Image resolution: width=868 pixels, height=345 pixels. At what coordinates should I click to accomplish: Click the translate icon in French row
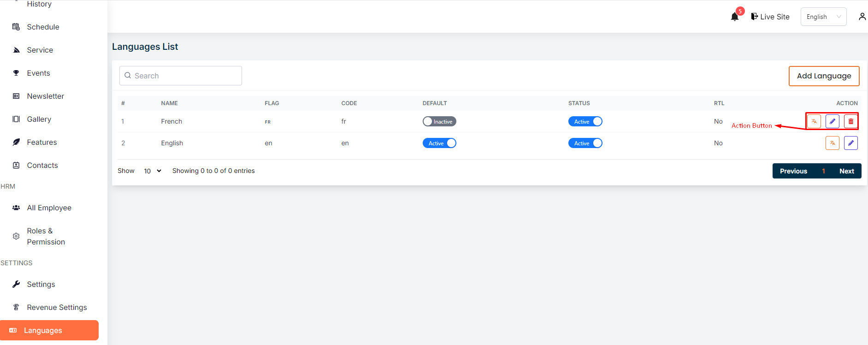pos(814,121)
